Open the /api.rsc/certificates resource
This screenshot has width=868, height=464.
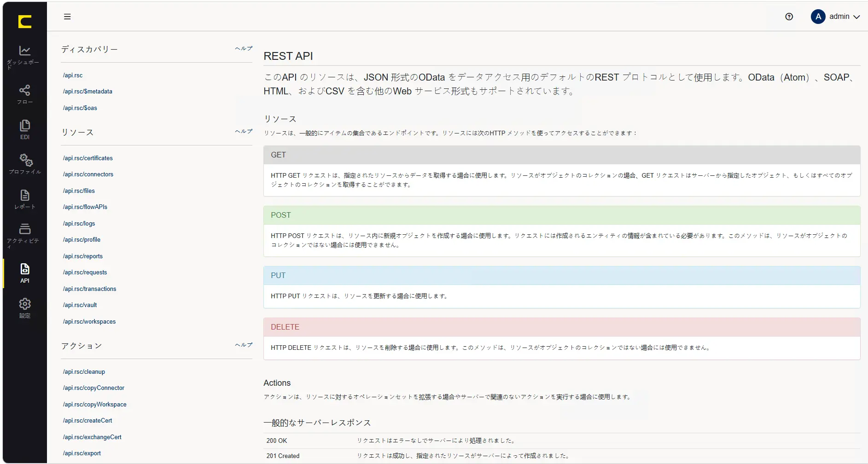pyautogui.click(x=88, y=158)
